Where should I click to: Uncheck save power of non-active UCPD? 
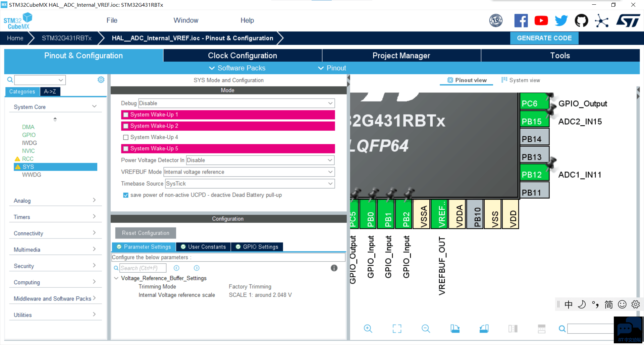click(126, 195)
